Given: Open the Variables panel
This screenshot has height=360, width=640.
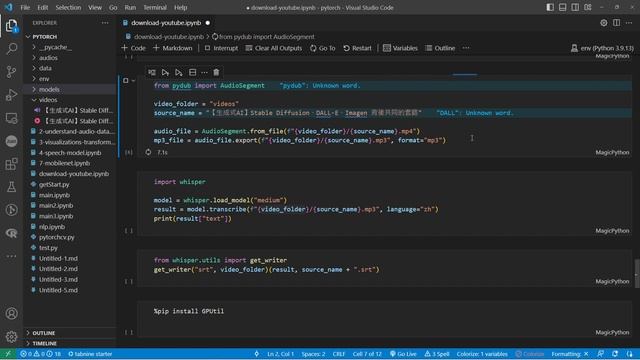Looking at the screenshot, I should click(x=400, y=48).
